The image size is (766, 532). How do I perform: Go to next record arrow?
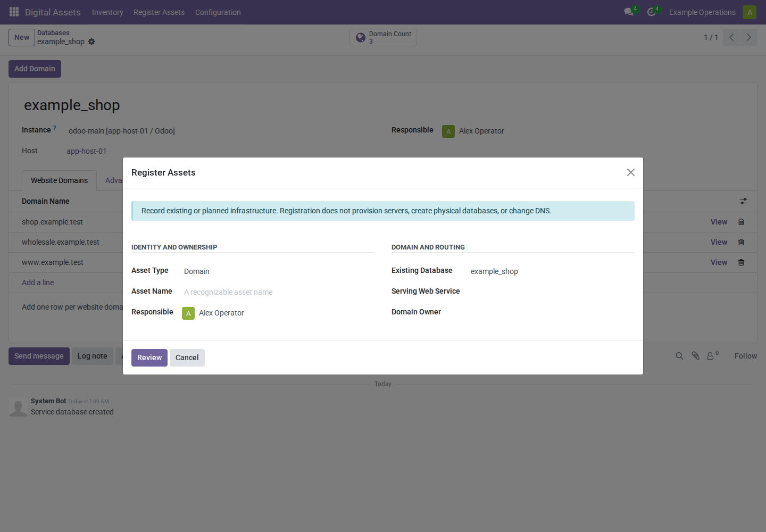pyautogui.click(x=748, y=37)
